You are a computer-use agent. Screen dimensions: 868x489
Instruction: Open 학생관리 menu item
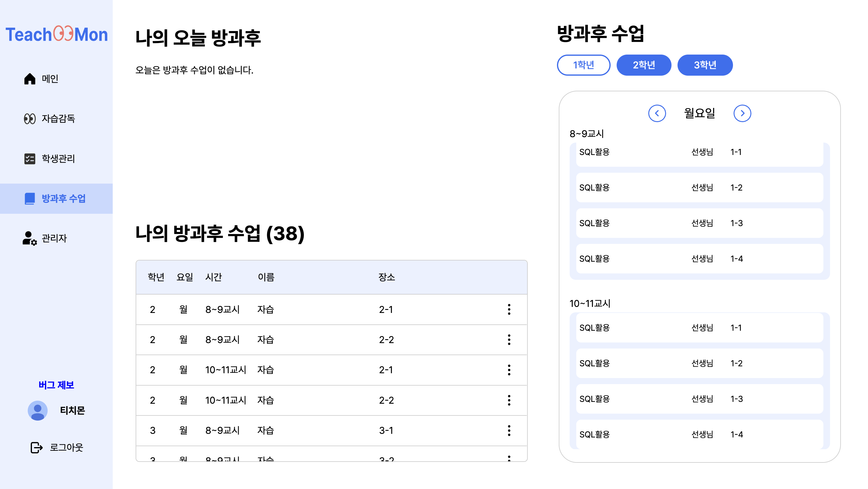pyautogui.click(x=58, y=159)
